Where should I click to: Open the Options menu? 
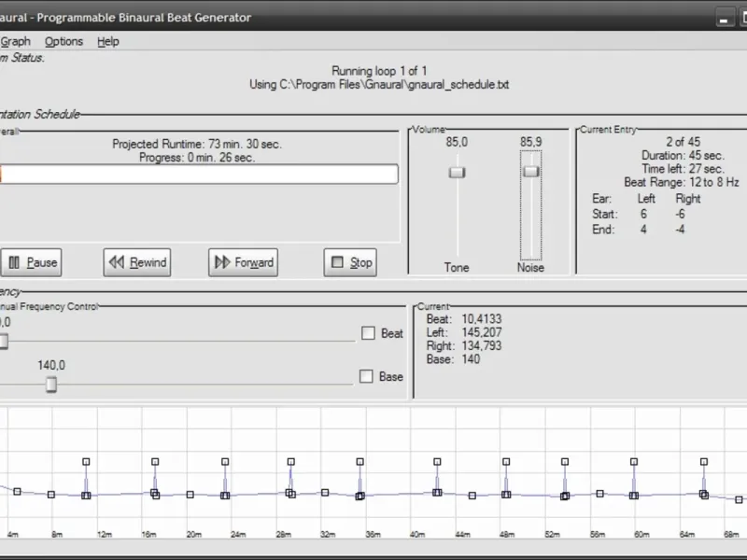click(x=63, y=41)
